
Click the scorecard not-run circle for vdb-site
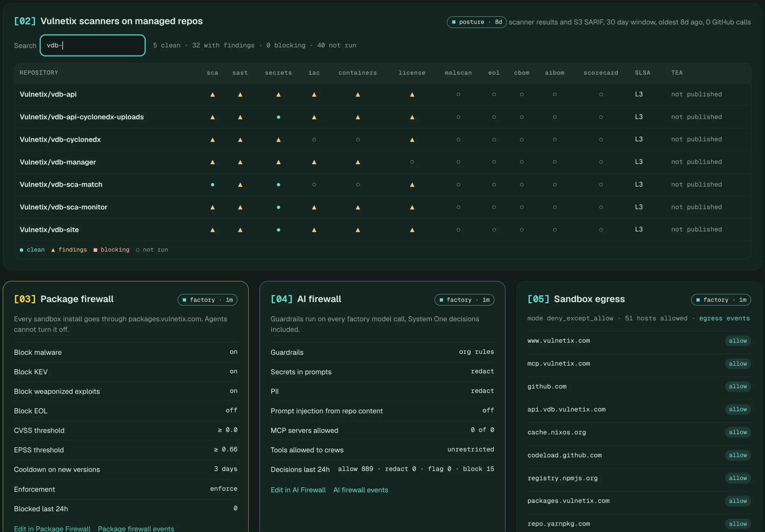point(601,230)
